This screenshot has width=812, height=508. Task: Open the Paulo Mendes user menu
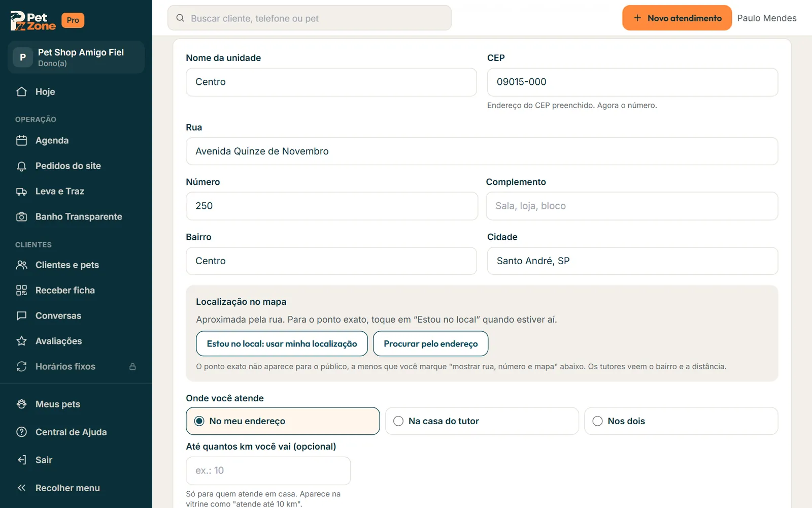coord(767,18)
